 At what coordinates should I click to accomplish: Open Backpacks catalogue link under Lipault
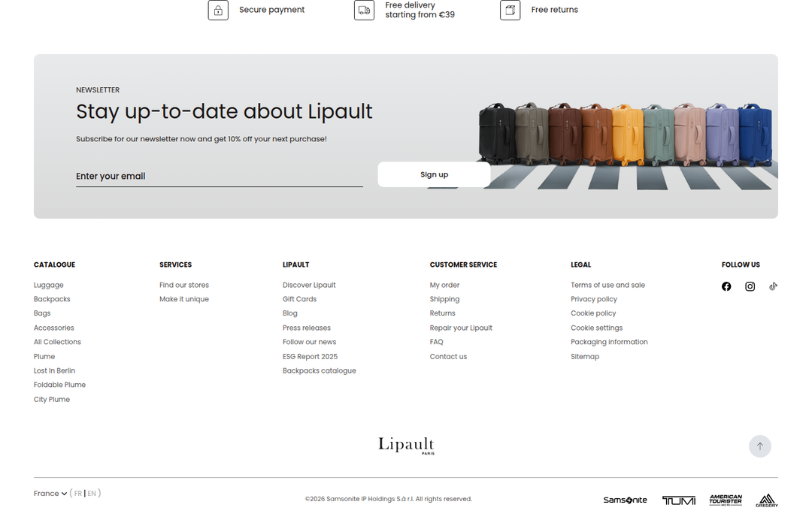point(319,370)
